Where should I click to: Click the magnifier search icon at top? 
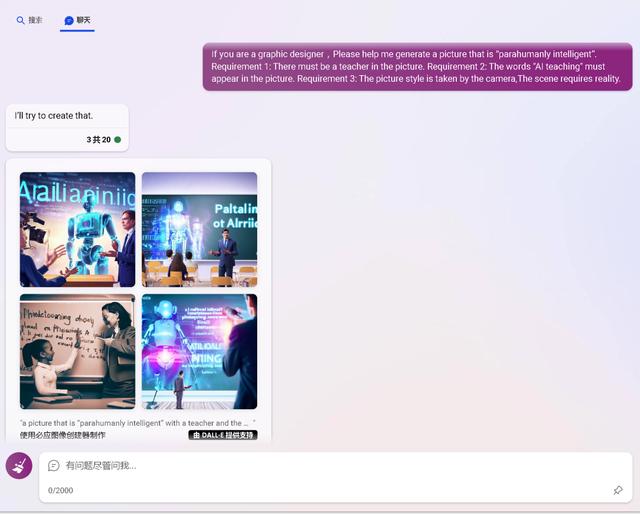[21, 20]
